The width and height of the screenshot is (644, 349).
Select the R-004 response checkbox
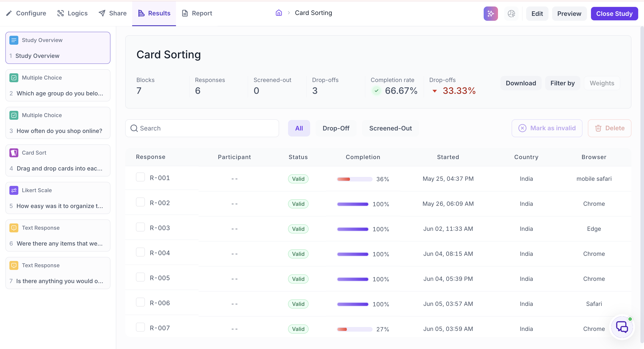point(140,252)
